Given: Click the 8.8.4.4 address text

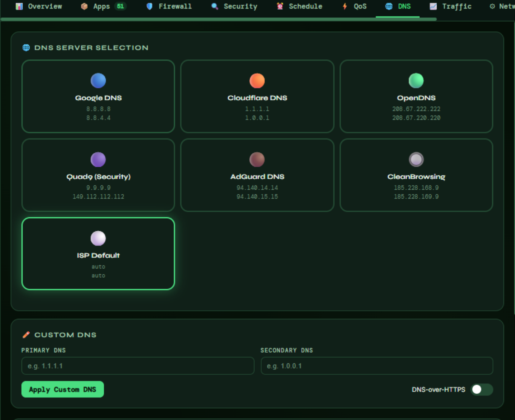Looking at the screenshot, I should [x=98, y=118].
